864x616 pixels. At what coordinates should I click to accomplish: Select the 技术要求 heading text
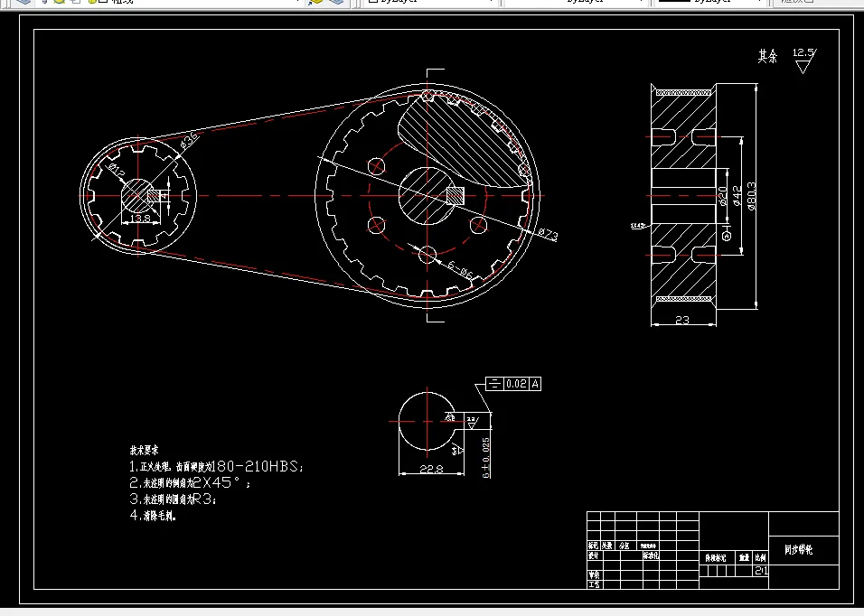[x=144, y=450]
